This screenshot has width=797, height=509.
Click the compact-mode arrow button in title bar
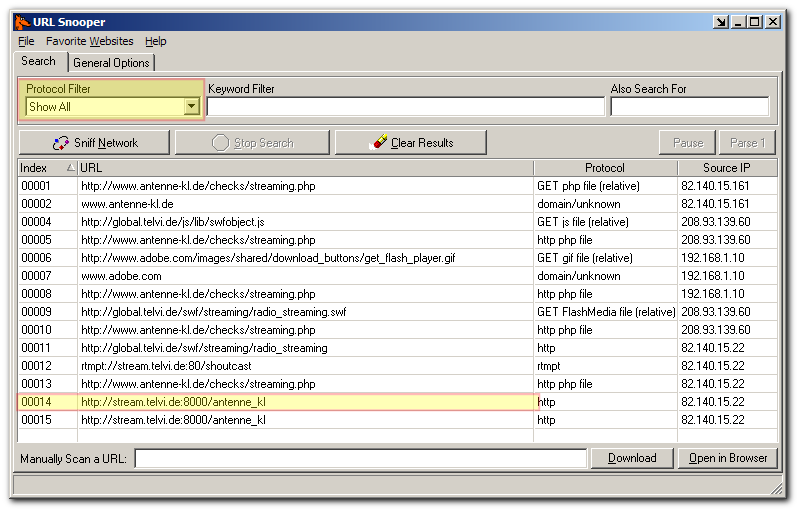(x=721, y=22)
